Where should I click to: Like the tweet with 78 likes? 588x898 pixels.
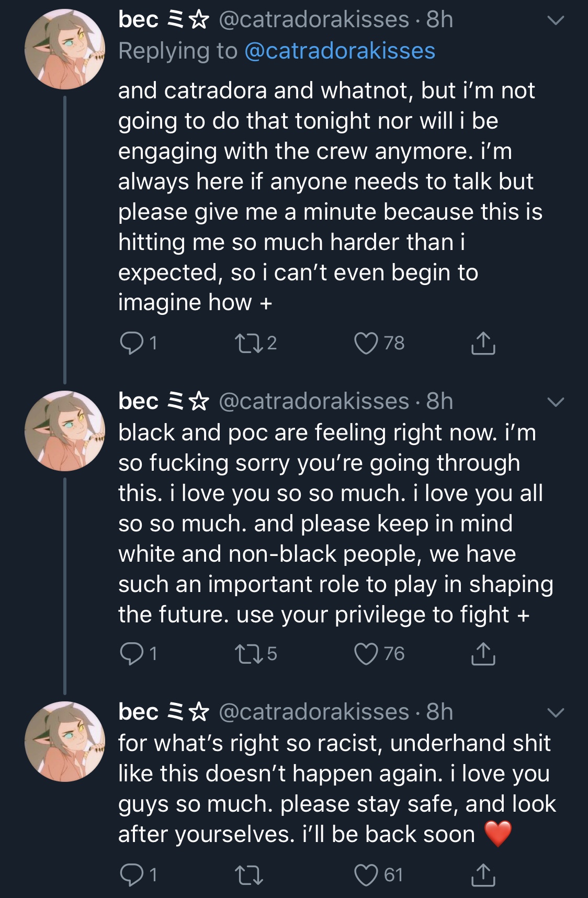tap(366, 343)
